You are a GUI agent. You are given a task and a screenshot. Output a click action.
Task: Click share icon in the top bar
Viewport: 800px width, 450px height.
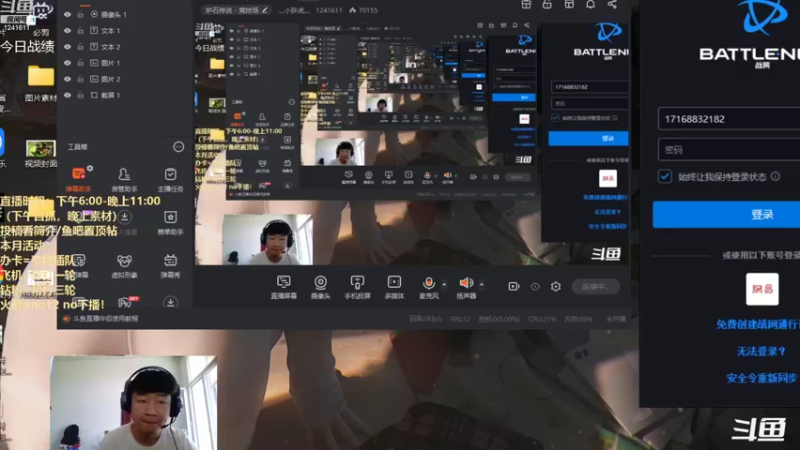612,5
